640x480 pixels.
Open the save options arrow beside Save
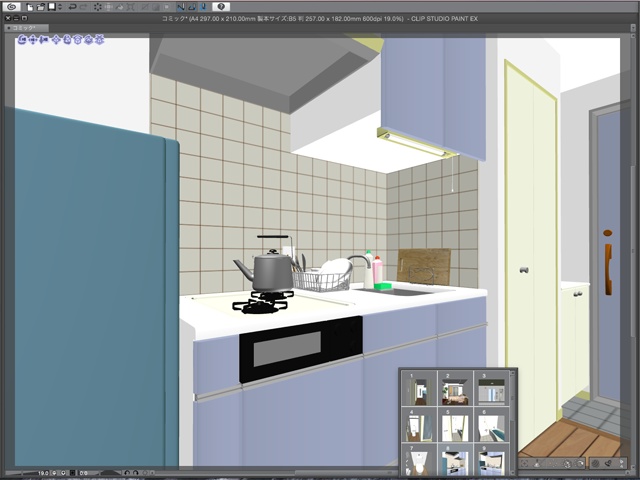click(x=60, y=7)
